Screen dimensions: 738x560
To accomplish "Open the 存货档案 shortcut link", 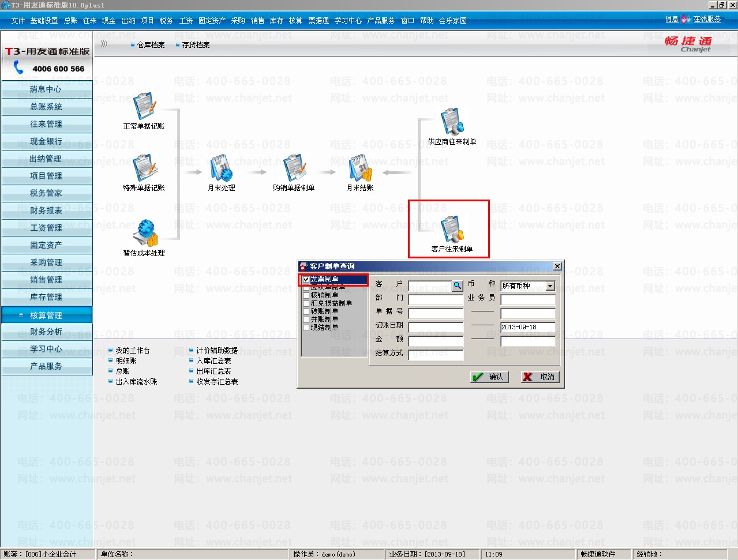I will click(x=196, y=44).
